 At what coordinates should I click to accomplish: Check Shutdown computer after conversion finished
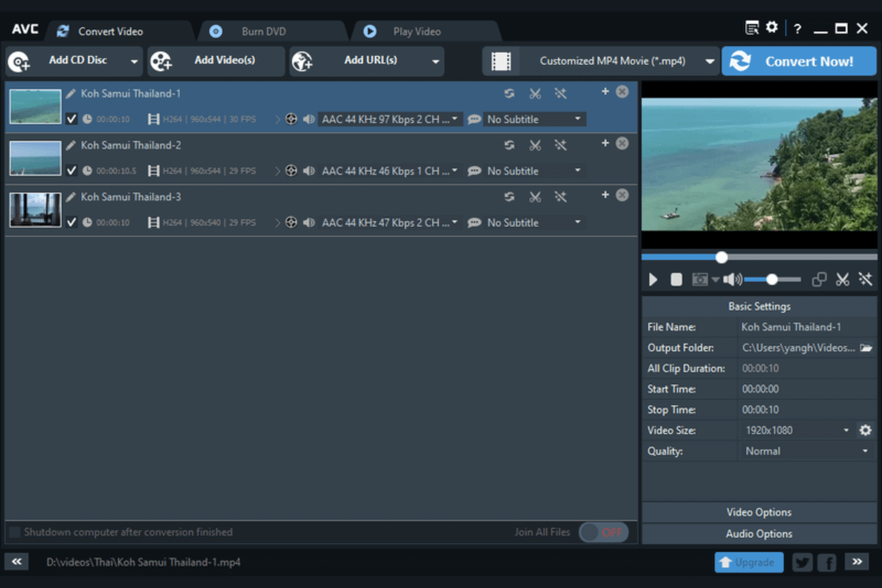[x=14, y=531]
